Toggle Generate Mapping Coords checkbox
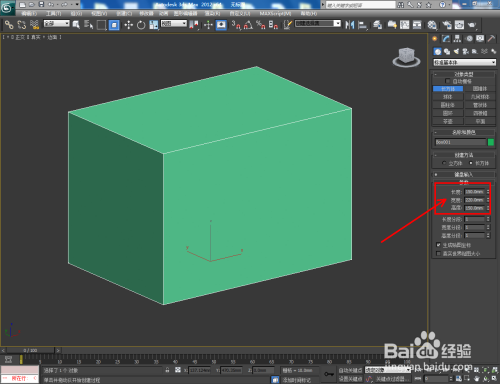This screenshot has height=384, width=500. (438, 245)
